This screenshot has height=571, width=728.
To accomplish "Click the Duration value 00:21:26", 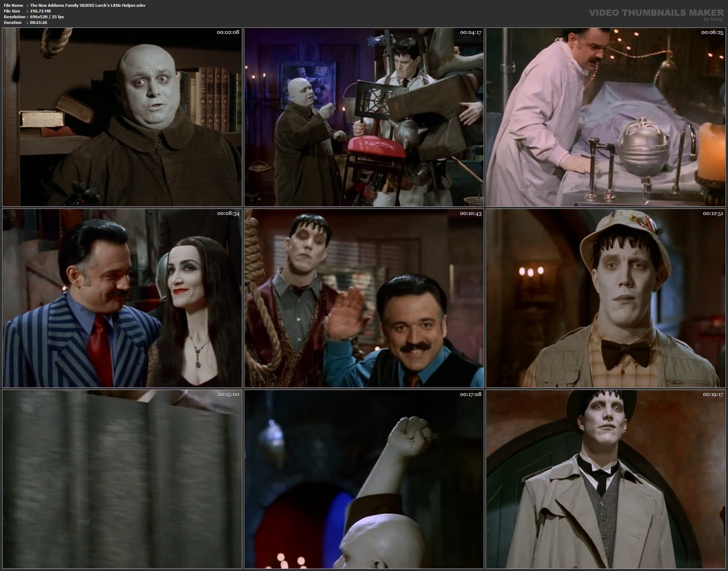I will 39,22.
